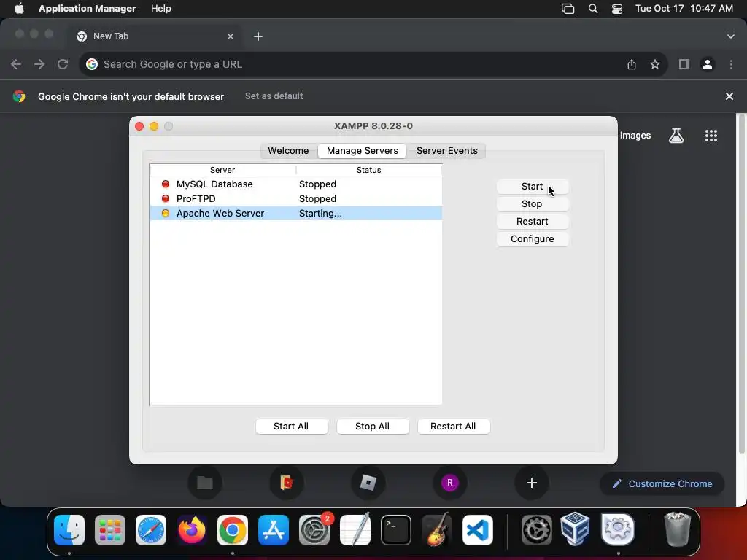Screen dimensions: 747x560
Task: Bookmark this tab with star icon
Action: [655, 64]
